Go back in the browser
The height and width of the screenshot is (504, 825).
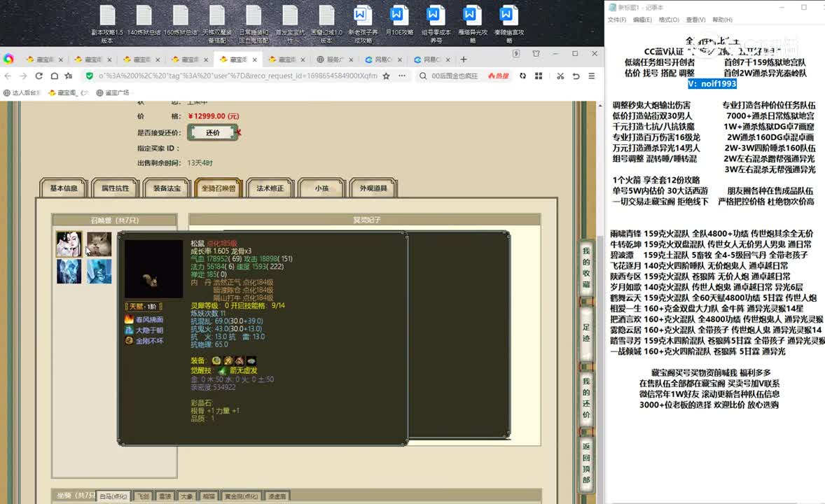pyautogui.click(x=8, y=76)
